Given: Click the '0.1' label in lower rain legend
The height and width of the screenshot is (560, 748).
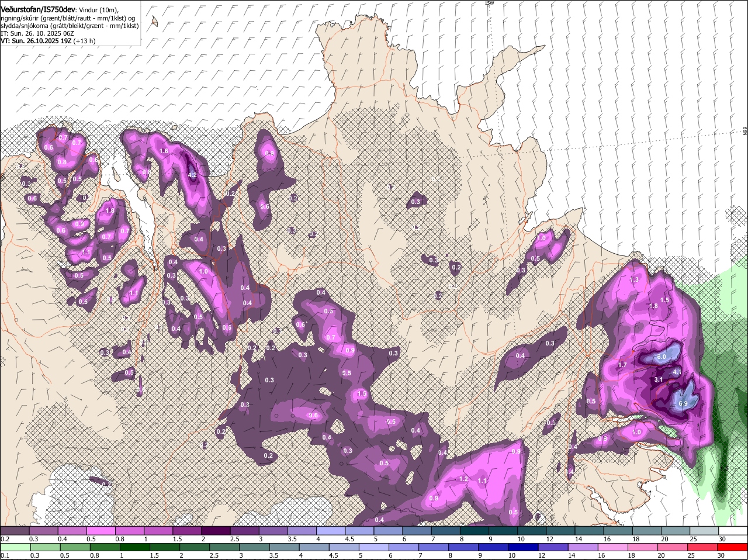Looking at the screenshot, I should coord(5,555).
